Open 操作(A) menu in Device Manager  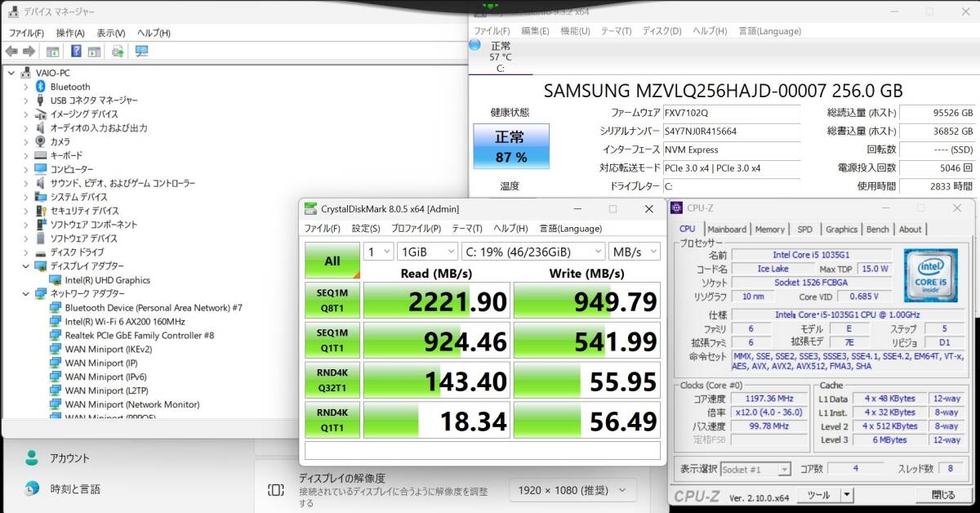(x=70, y=33)
